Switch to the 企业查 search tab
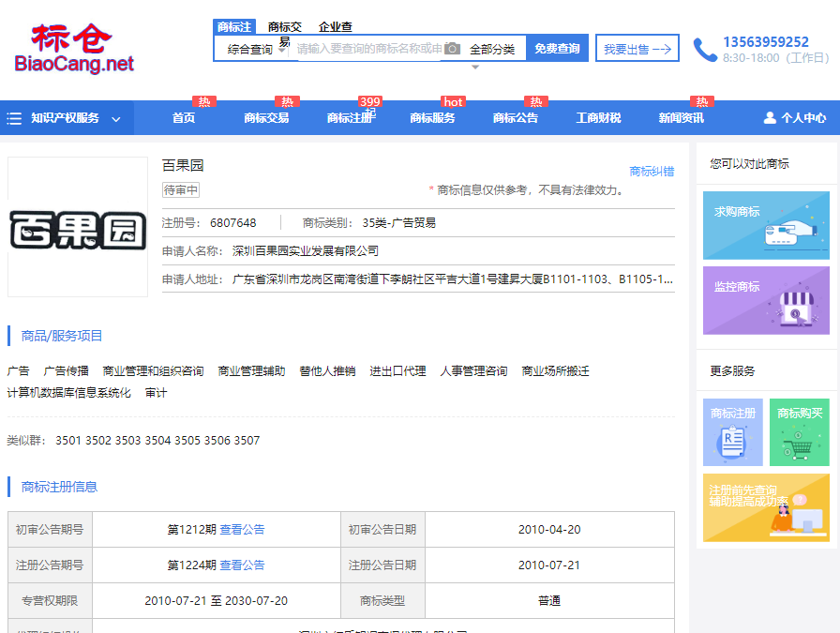This screenshot has height=633, width=840. (336, 27)
